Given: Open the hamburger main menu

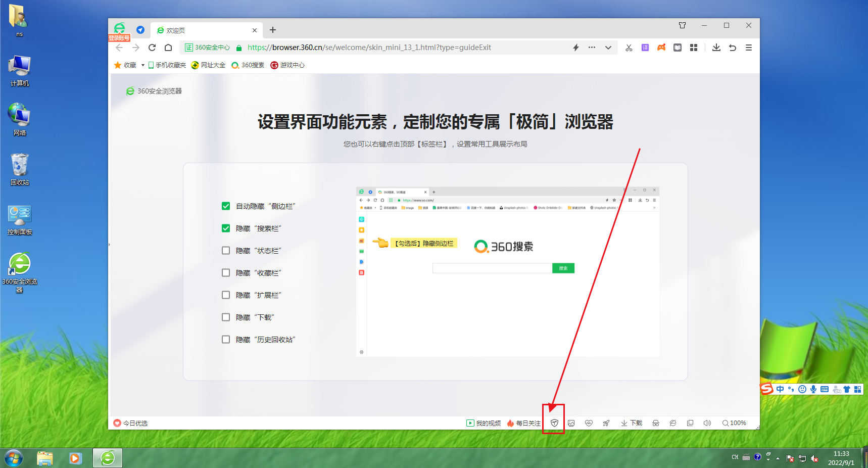Looking at the screenshot, I should [x=749, y=48].
